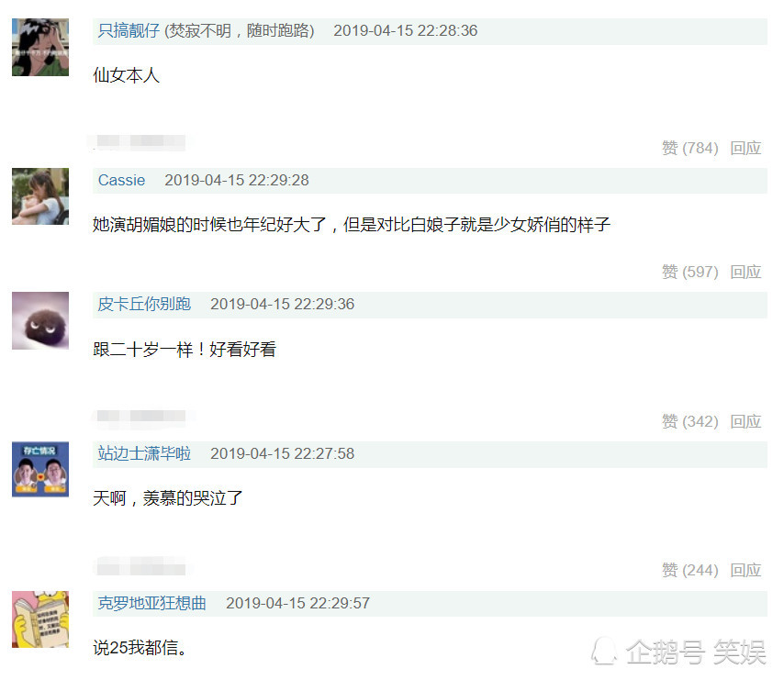The width and height of the screenshot is (784, 680).
Task: Click timestamp 2019-04-15 22:29:57
Action: [297, 603]
